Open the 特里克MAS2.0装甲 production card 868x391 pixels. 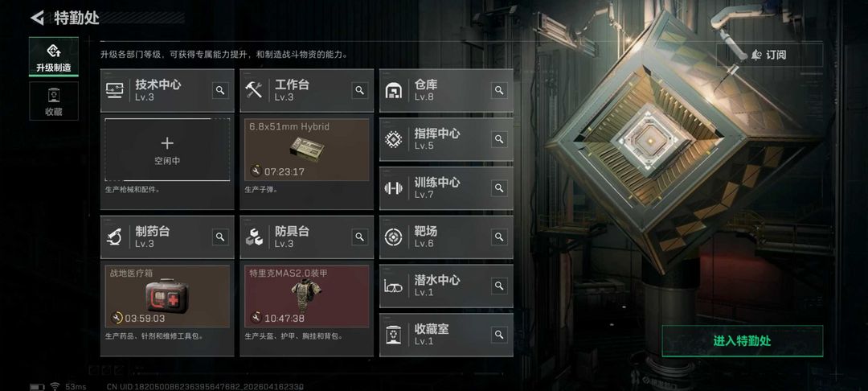click(307, 296)
